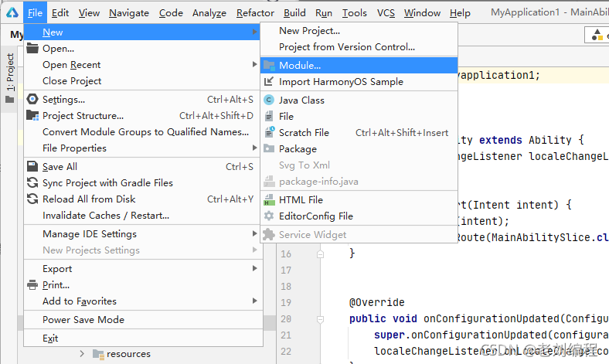
Task: Click the Java Class circle icon
Action: [x=269, y=100]
